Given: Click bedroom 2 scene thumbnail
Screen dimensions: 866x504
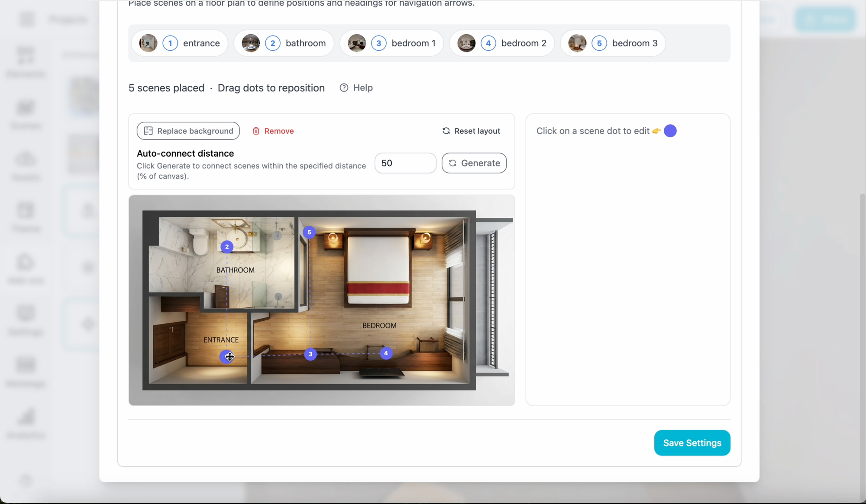Looking at the screenshot, I should [x=466, y=43].
